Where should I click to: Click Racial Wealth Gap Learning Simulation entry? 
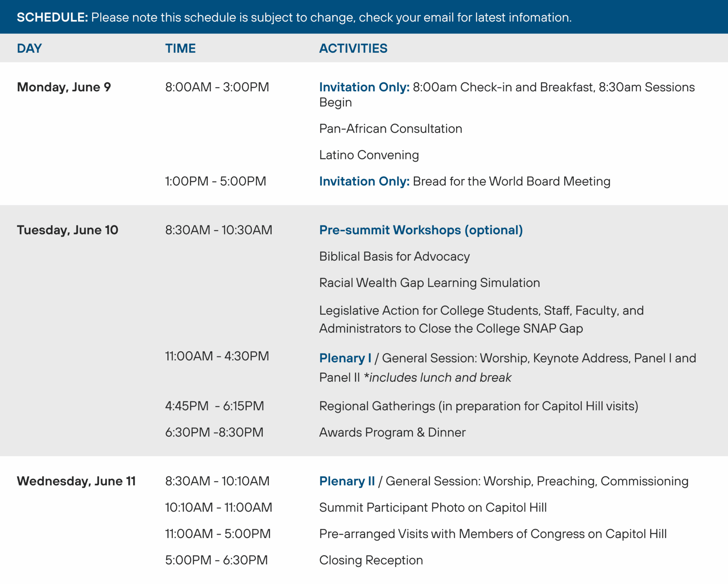tap(429, 283)
